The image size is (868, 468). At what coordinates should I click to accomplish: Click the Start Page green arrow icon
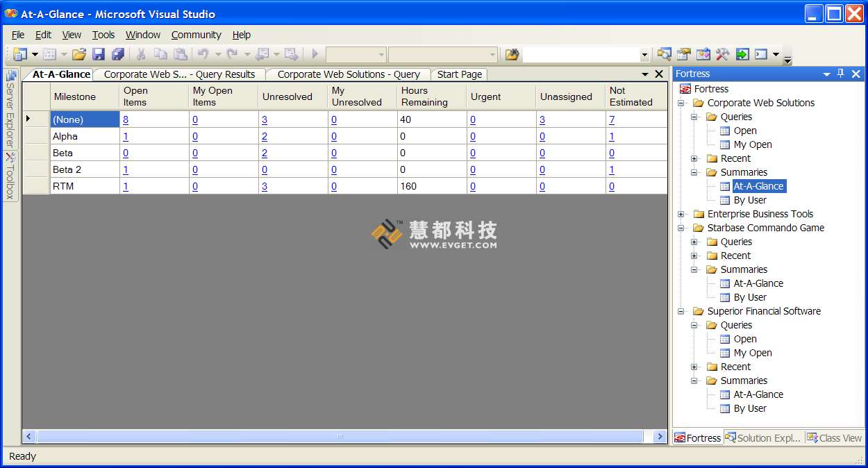[742, 54]
